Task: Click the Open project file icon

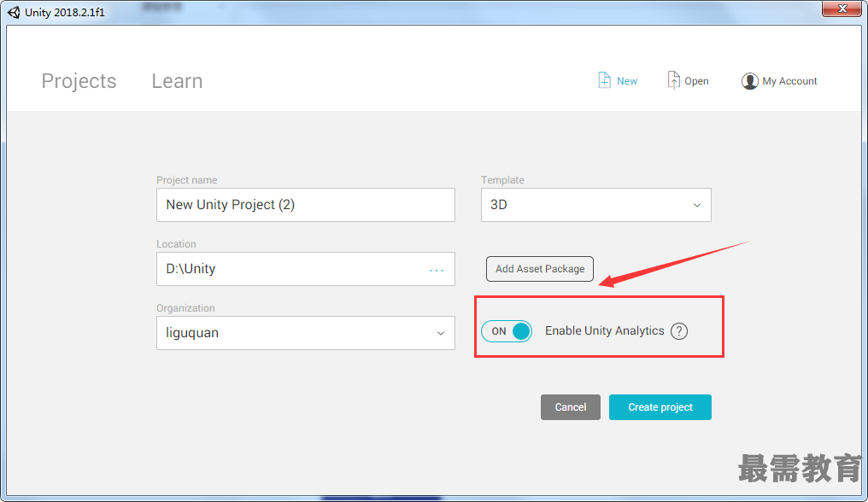Action: click(x=673, y=80)
